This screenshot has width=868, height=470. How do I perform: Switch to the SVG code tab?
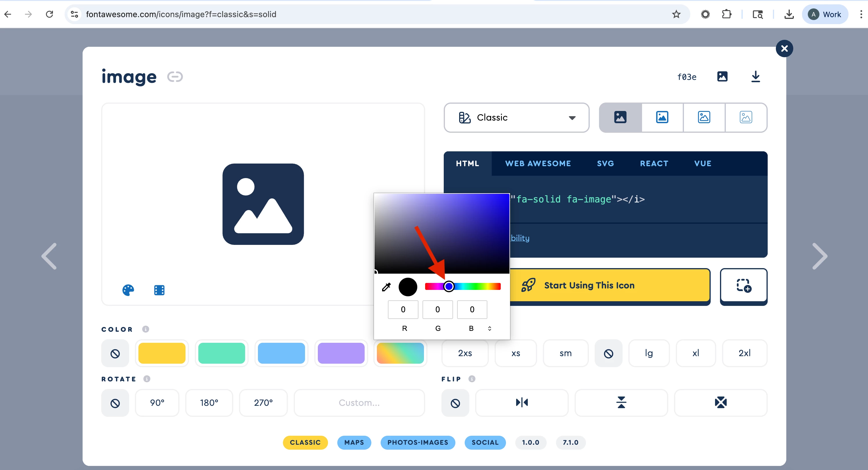pos(605,164)
